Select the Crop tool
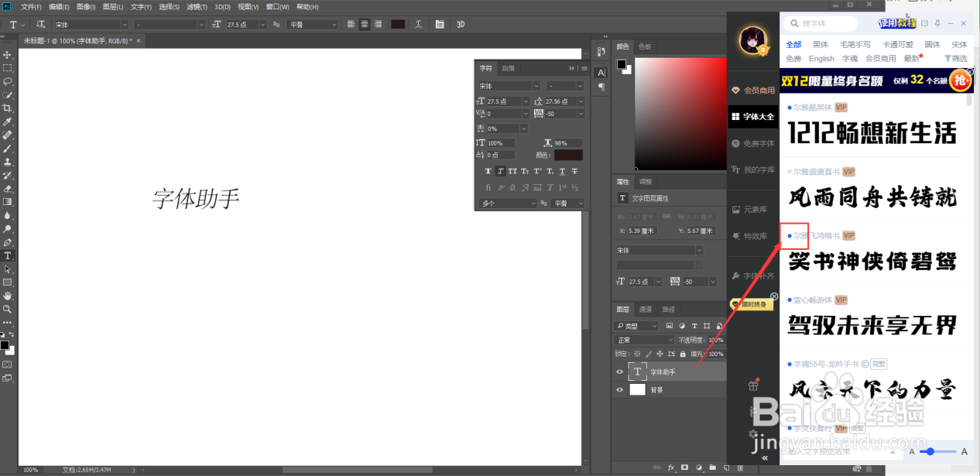Viewport: 980px width, 476px height. click(x=8, y=108)
